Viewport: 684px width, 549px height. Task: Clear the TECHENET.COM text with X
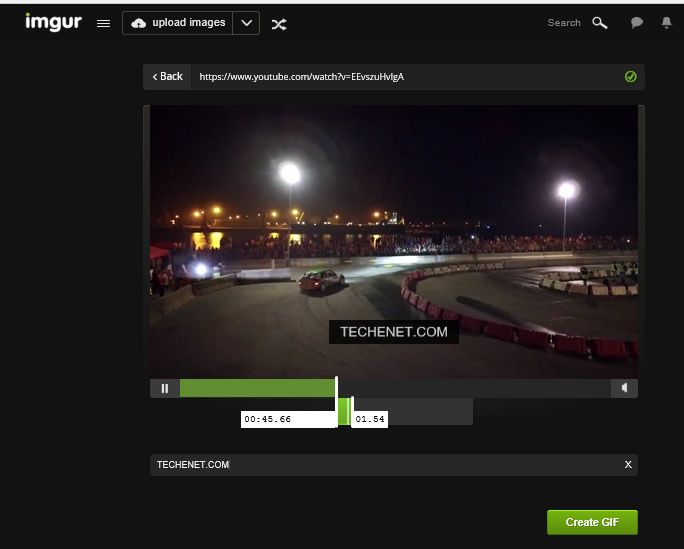[x=628, y=465]
